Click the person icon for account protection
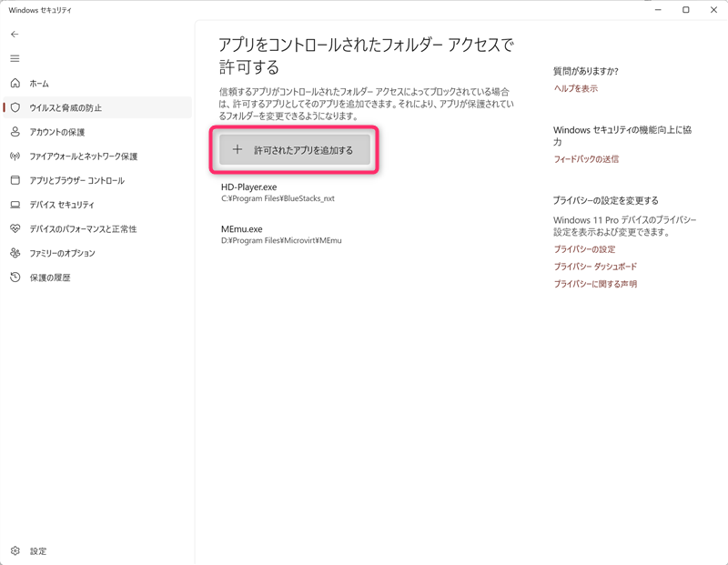The image size is (728, 565). point(15,132)
